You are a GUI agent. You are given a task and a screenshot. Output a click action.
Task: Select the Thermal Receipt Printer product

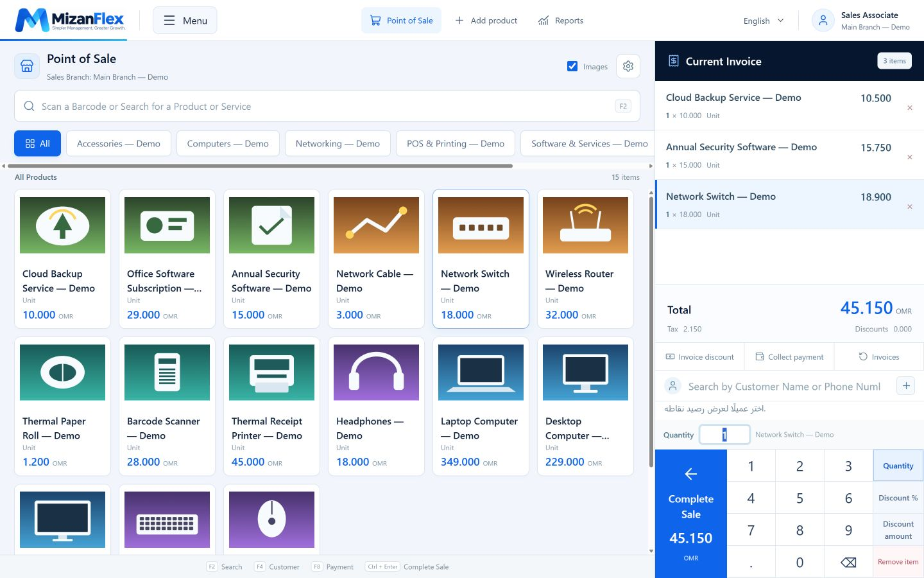tap(271, 406)
